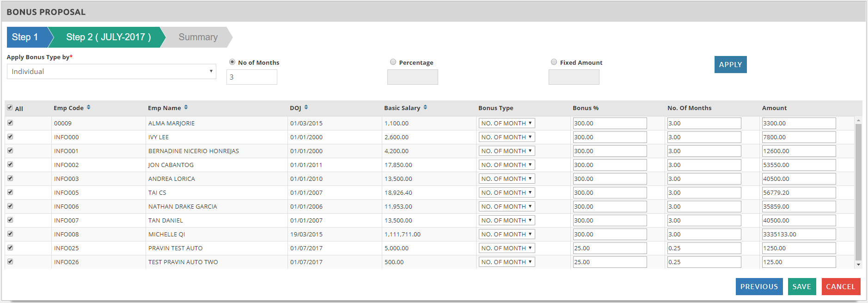The image size is (868, 303).
Task: Sort table by Emp Code column icon
Action: point(88,107)
